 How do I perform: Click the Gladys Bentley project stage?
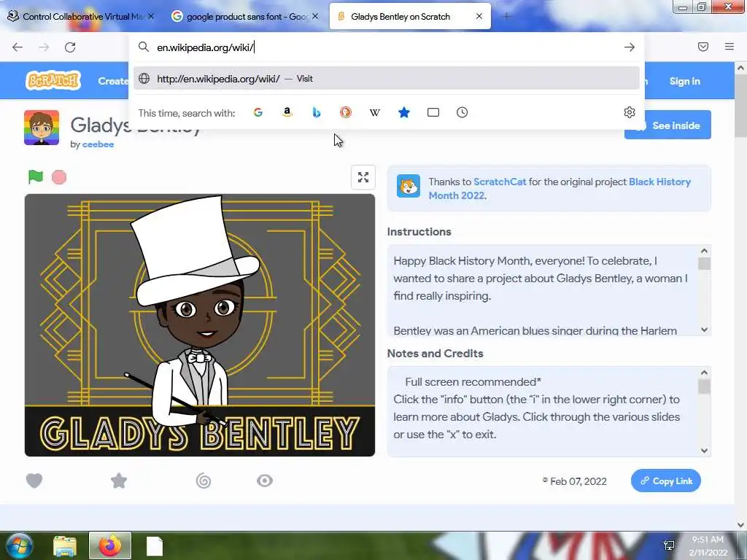pyautogui.click(x=200, y=324)
